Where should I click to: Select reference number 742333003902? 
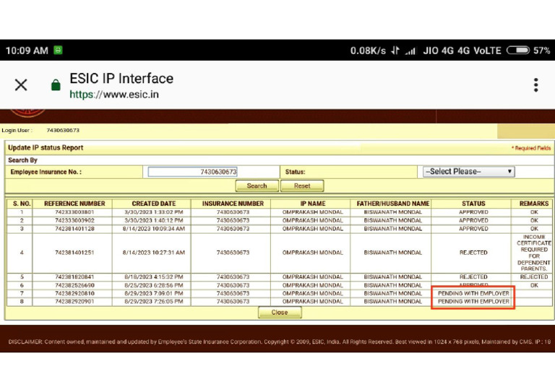coord(74,220)
